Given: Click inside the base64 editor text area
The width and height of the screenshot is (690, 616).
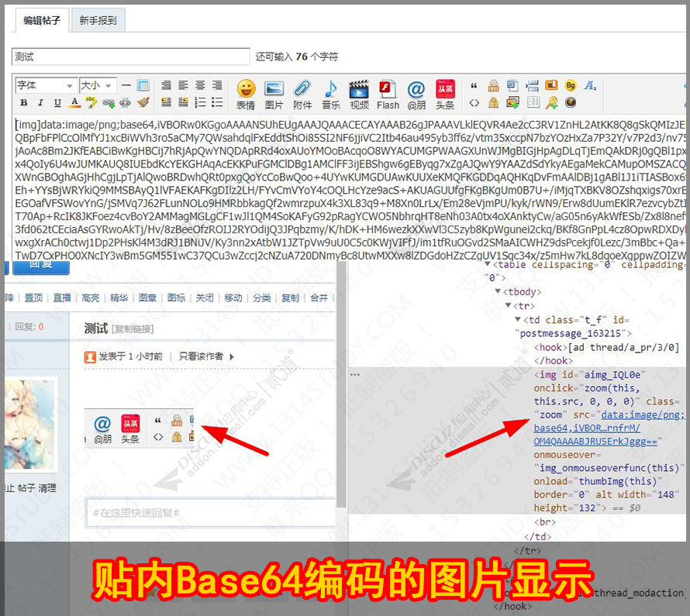Looking at the screenshot, I should pos(350,189).
